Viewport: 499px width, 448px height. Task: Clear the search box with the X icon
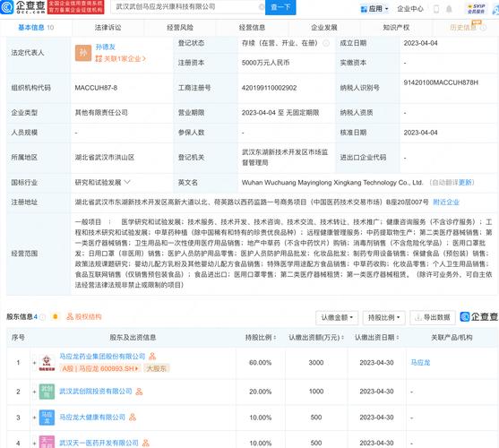tap(262, 6)
